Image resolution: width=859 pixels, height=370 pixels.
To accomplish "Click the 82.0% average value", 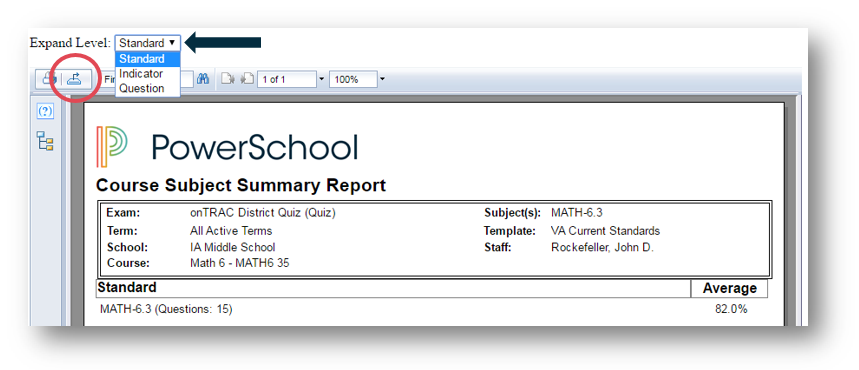I will point(731,309).
